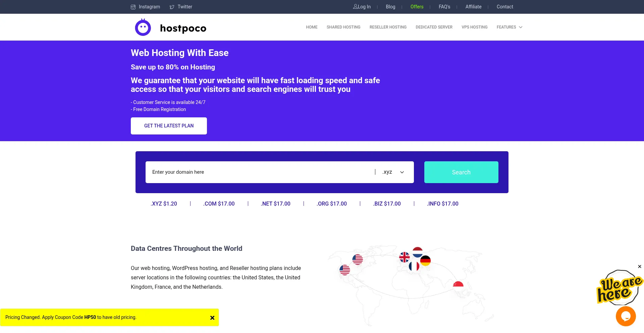This screenshot has height=333, width=644.
Task: Click Get The Latest Plan button
Action: 169,126
